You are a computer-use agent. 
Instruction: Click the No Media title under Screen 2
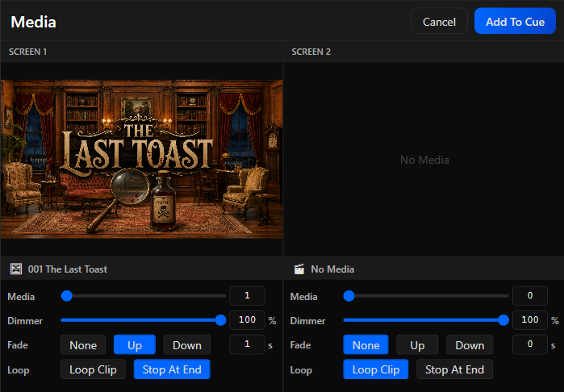[332, 269]
